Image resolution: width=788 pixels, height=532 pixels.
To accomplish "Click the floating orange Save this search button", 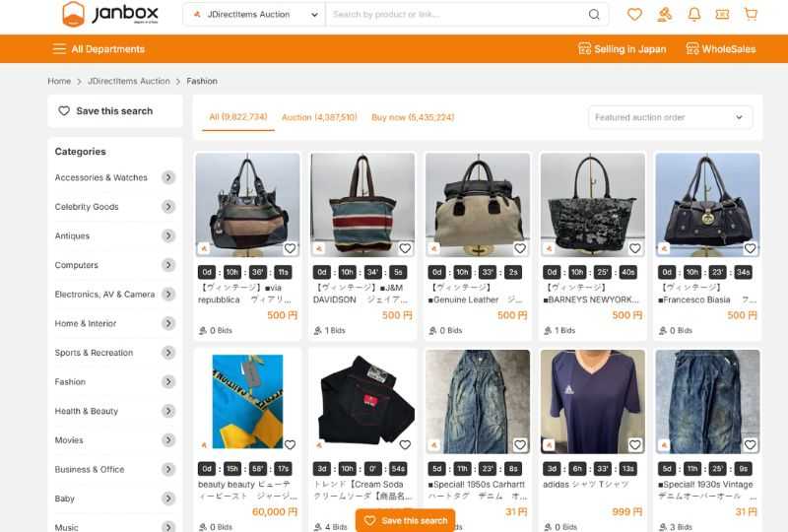I will (405, 520).
